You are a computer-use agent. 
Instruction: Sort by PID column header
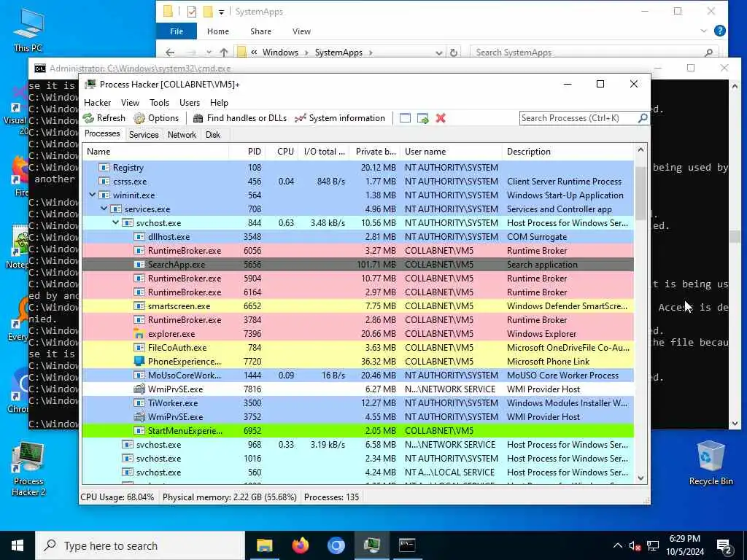point(248,152)
